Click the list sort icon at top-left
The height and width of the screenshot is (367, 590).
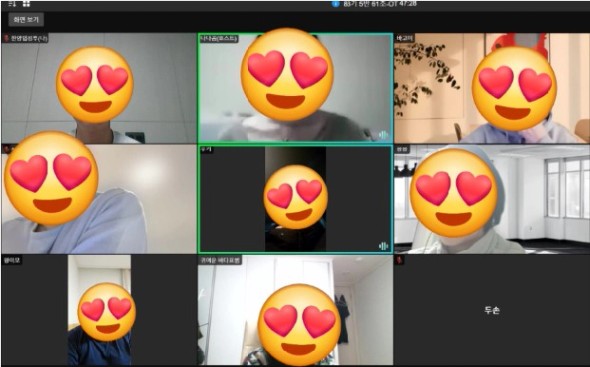tap(12, 4)
